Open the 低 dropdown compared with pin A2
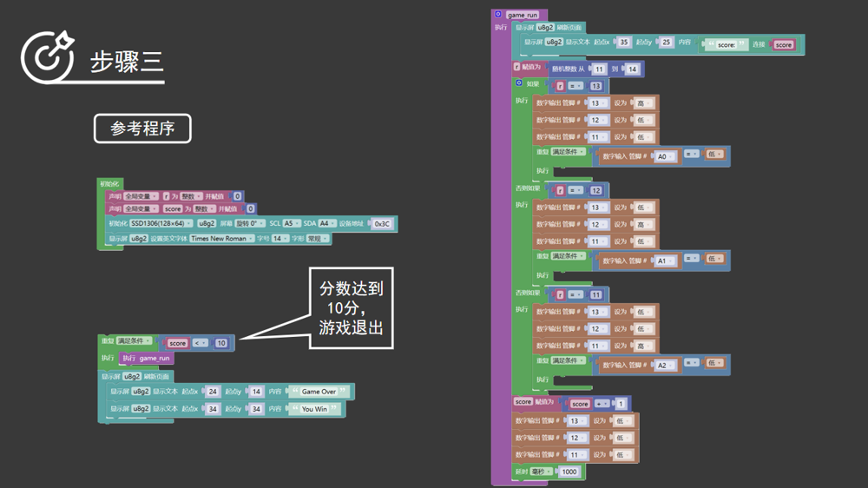The height and width of the screenshot is (488, 868). 714,363
